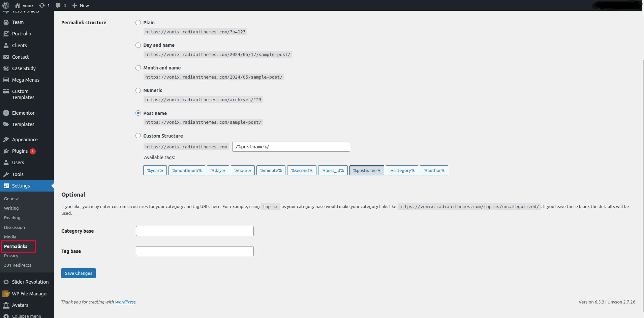
Task: Click the Custom Templates icon
Action: [6, 91]
